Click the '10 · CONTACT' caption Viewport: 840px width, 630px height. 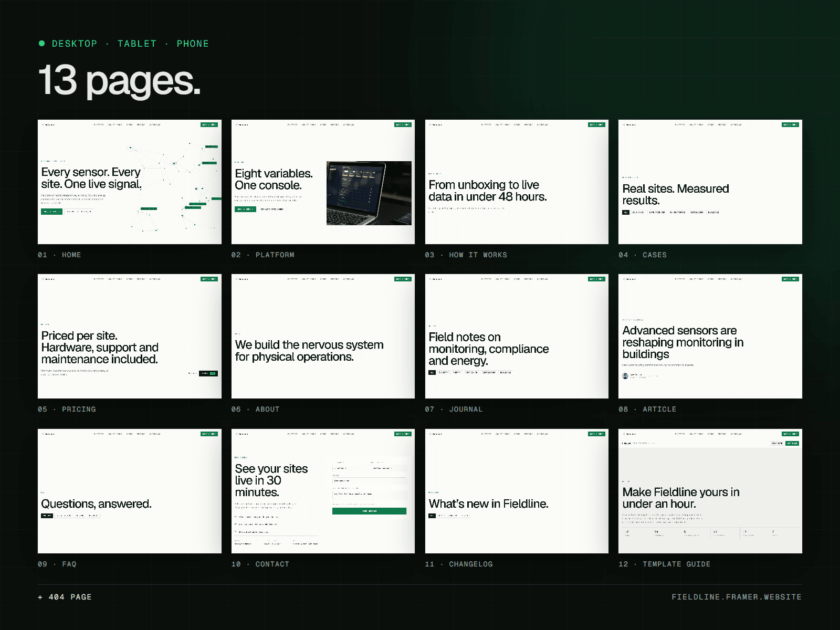260,564
